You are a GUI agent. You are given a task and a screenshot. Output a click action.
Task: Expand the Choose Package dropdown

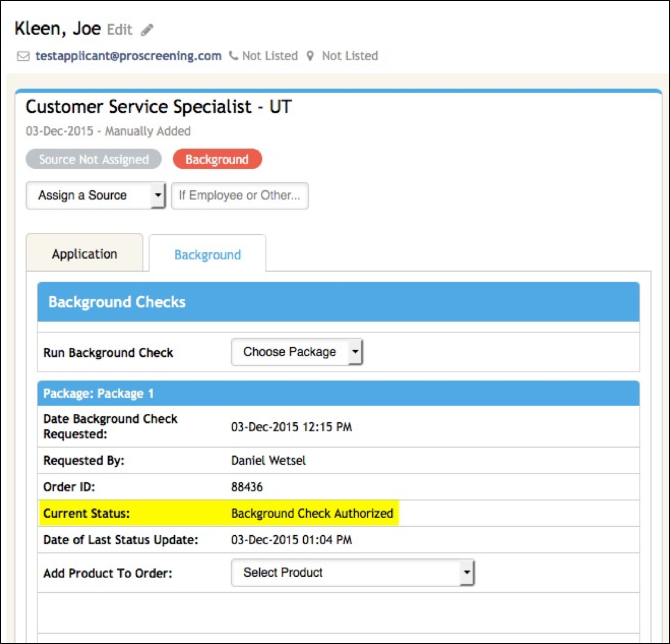[x=297, y=352]
